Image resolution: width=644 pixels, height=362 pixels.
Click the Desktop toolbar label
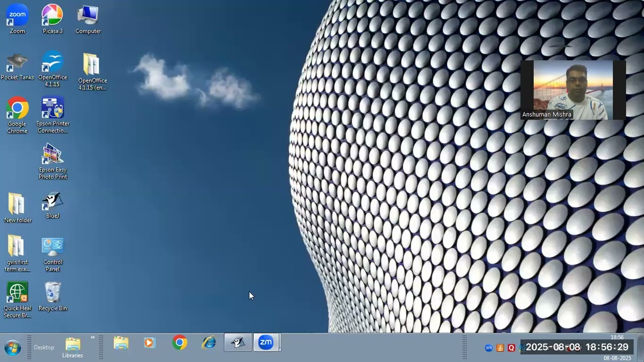44,347
